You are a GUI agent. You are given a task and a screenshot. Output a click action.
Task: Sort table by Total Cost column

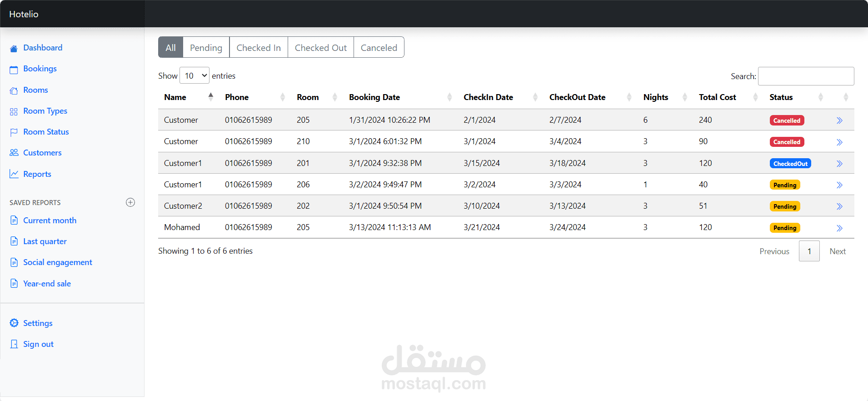[x=728, y=97]
